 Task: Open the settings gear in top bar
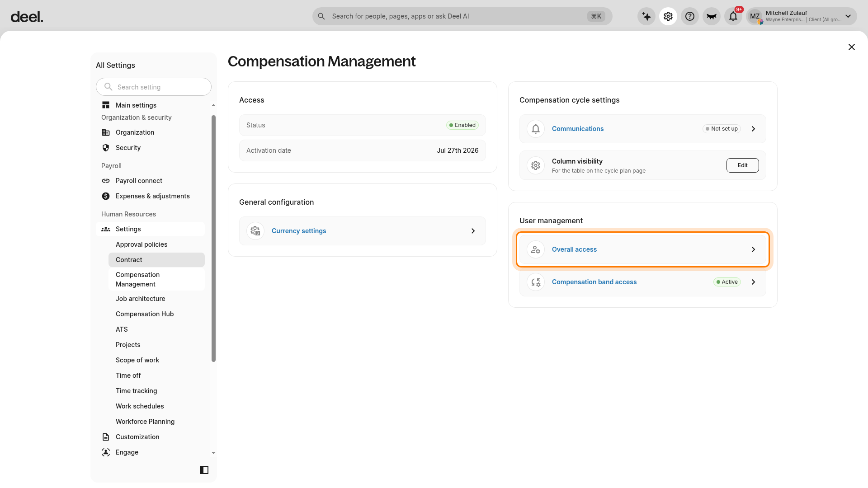pyautogui.click(x=668, y=16)
